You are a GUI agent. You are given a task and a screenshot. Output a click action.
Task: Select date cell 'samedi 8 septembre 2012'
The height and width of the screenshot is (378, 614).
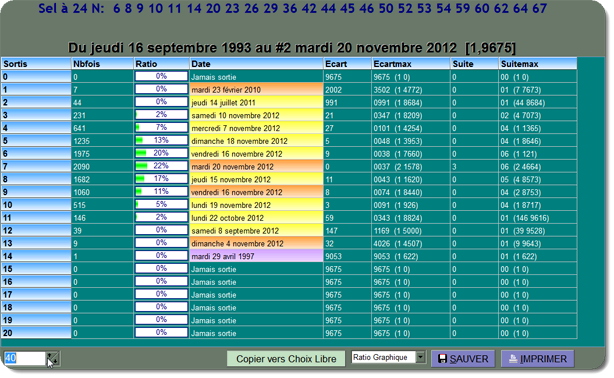256,230
